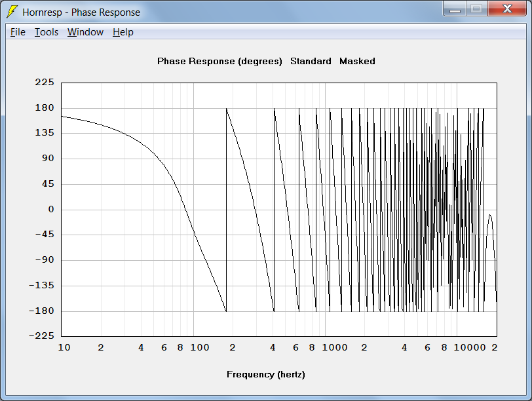The image size is (532, 401).
Task: Open the Window menu
Action: [x=85, y=32]
